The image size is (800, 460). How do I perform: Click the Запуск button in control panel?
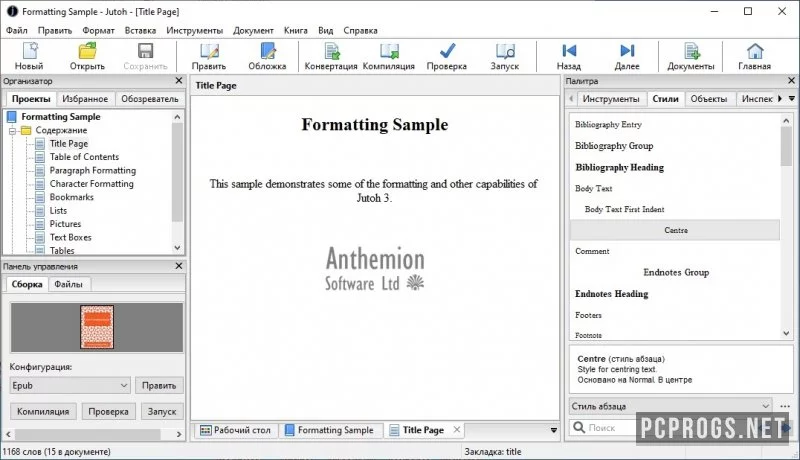point(162,412)
